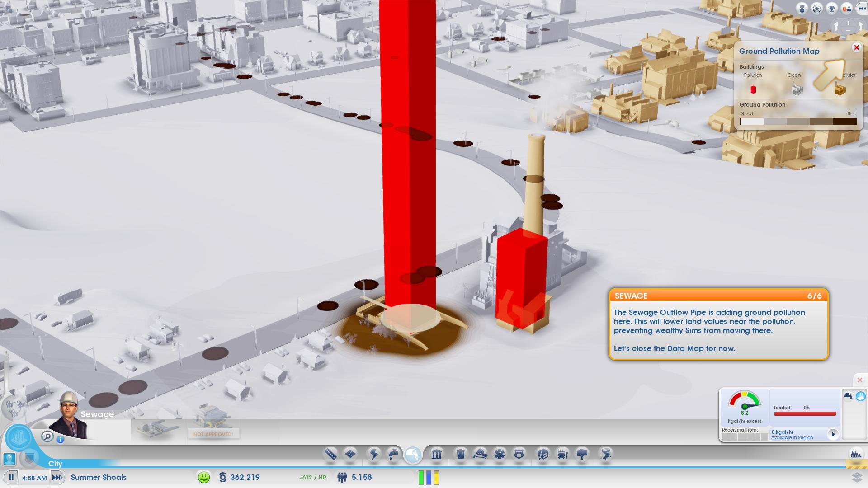Open the Government buildings menu

(x=437, y=454)
